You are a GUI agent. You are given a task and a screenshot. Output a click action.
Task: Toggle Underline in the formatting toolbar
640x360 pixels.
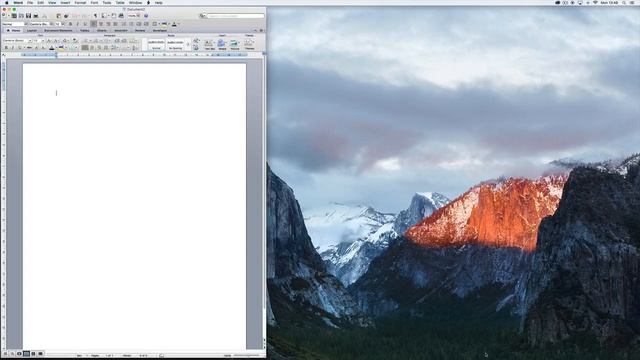tap(85, 24)
